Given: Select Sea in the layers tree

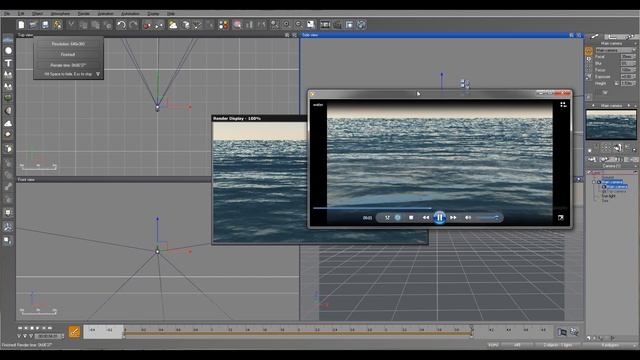Looking at the screenshot, I should coord(605,201).
